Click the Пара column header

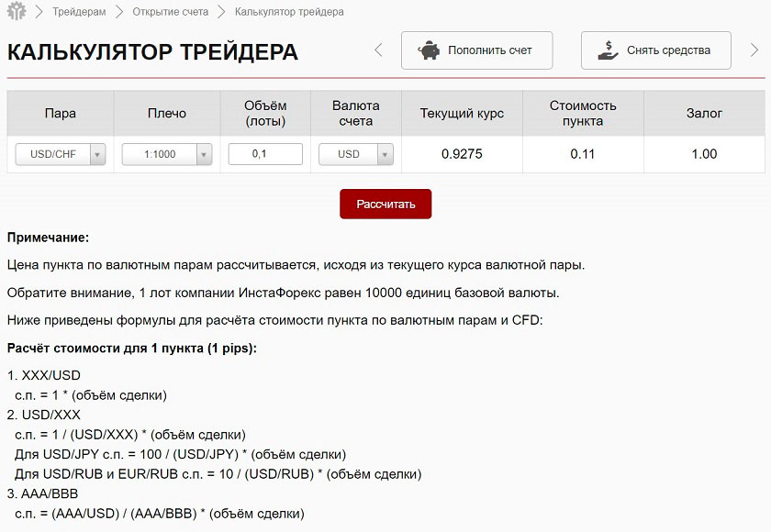[x=61, y=114]
